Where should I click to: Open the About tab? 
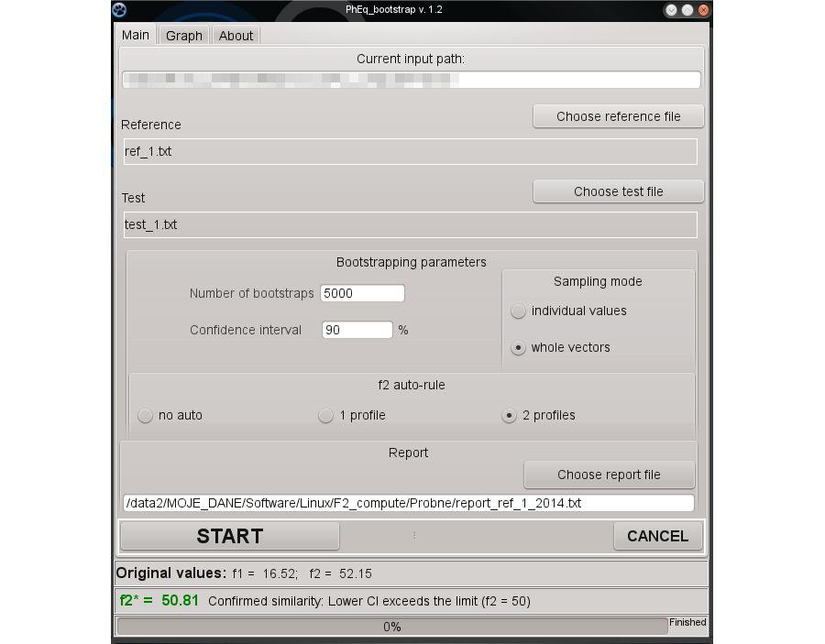236,35
